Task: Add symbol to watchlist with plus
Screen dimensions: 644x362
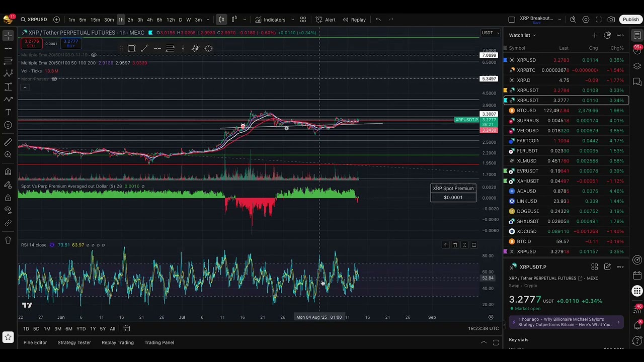Action: [x=595, y=35]
